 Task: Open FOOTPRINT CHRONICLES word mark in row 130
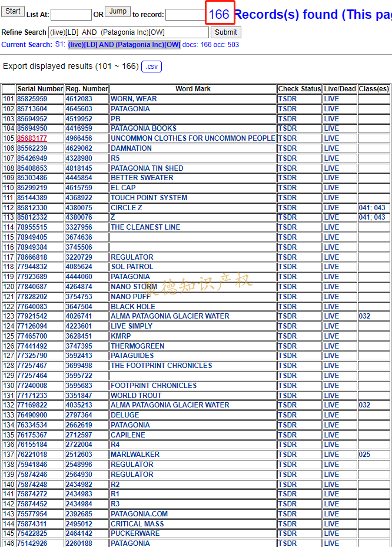point(154,386)
